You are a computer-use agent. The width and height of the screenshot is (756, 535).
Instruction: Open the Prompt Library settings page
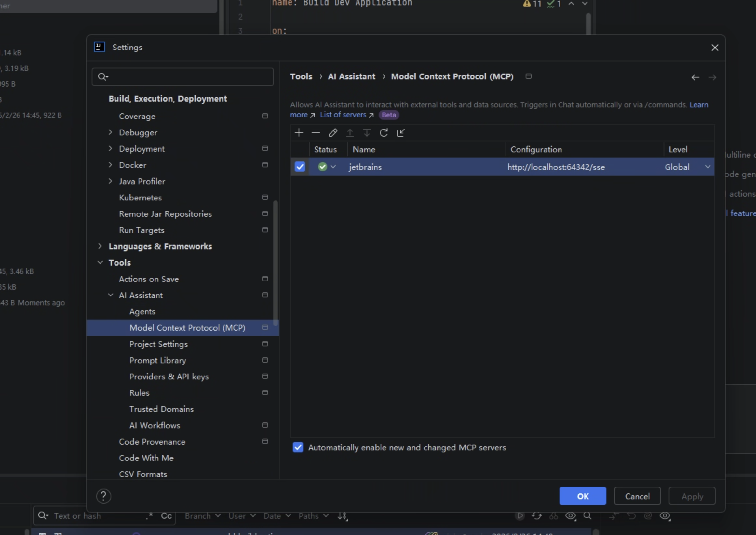tap(157, 360)
